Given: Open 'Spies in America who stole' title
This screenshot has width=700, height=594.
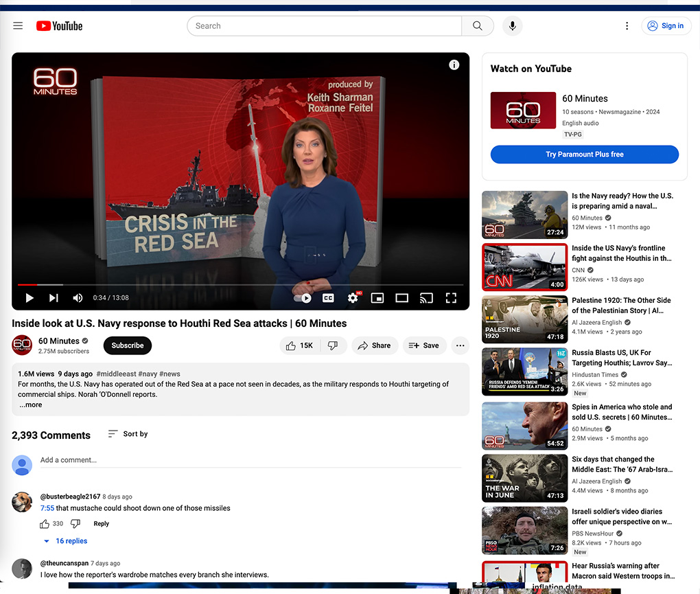Looking at the screenshot, I should click(622, 412).
